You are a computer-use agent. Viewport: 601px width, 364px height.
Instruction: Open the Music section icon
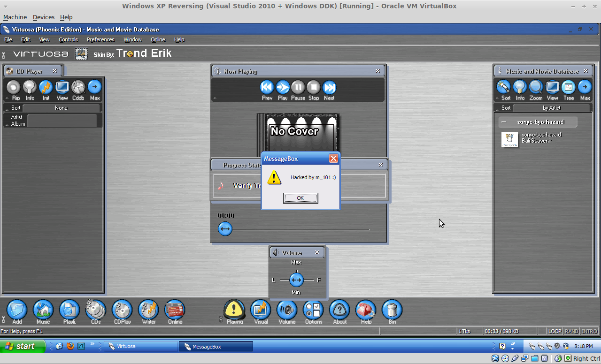(43, 310)
